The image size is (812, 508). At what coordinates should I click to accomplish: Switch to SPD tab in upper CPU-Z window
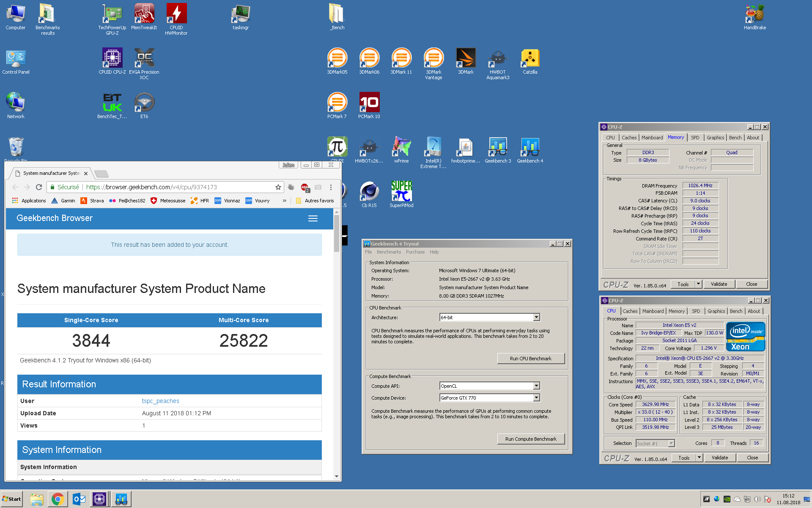pyautogui.click(x=695, y=138)
